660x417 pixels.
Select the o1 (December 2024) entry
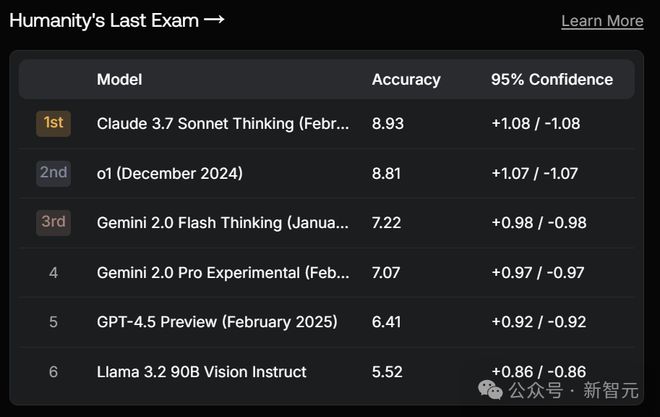point(169,173)
